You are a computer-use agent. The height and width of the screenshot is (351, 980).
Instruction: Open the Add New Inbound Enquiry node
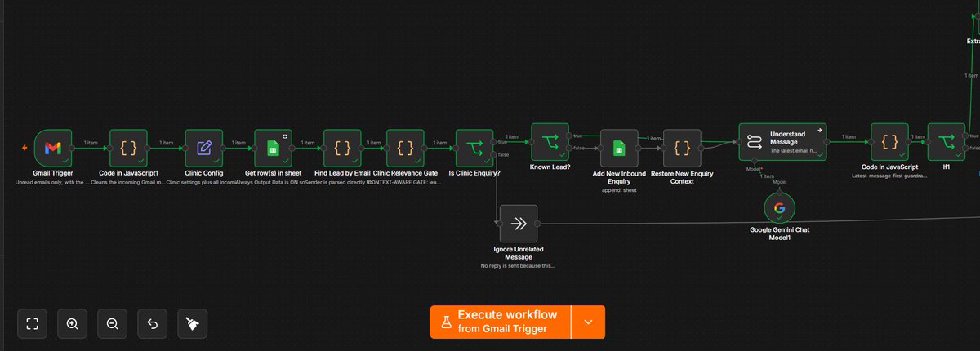click(x=619, y=148)
